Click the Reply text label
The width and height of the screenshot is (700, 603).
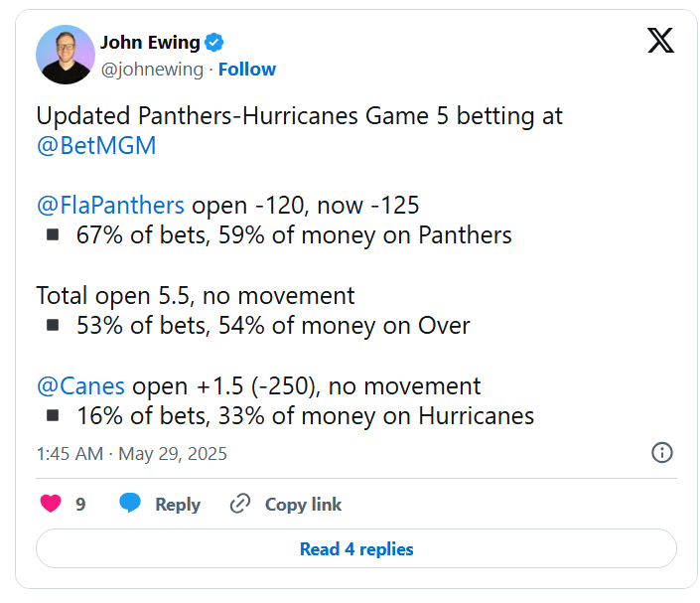click(178, 505)
